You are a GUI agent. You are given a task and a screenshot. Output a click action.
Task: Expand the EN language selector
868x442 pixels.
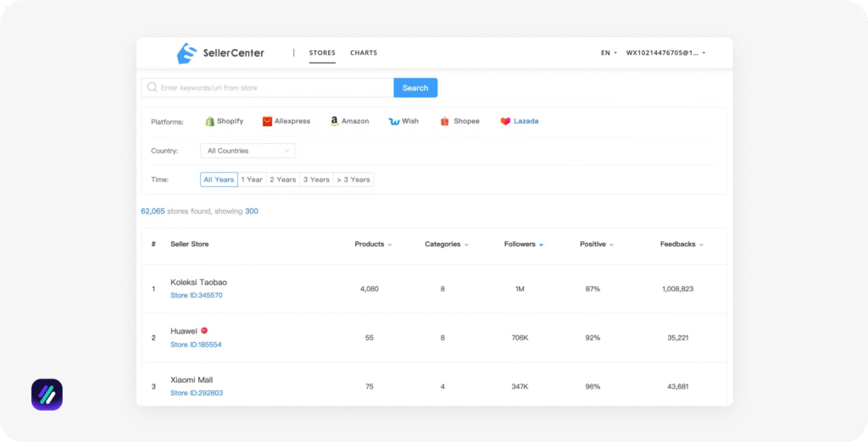[609, 52]
